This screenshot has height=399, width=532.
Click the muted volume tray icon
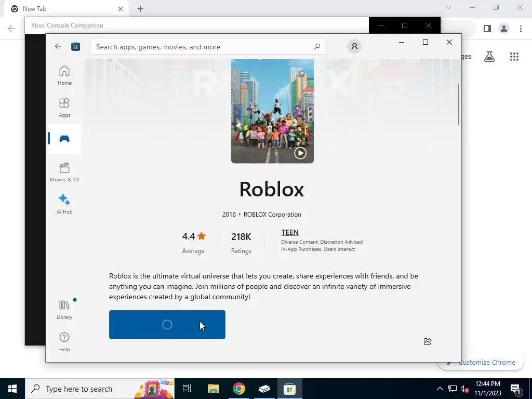464,389
